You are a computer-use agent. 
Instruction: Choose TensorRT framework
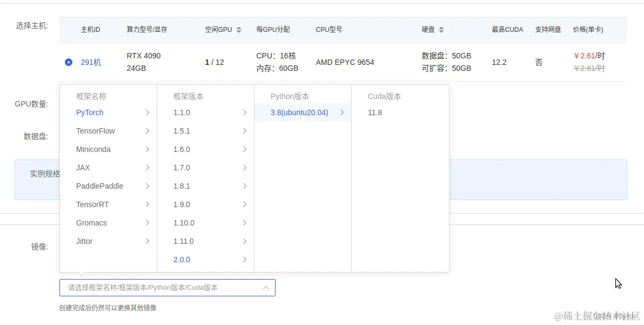tap(92, 204)
